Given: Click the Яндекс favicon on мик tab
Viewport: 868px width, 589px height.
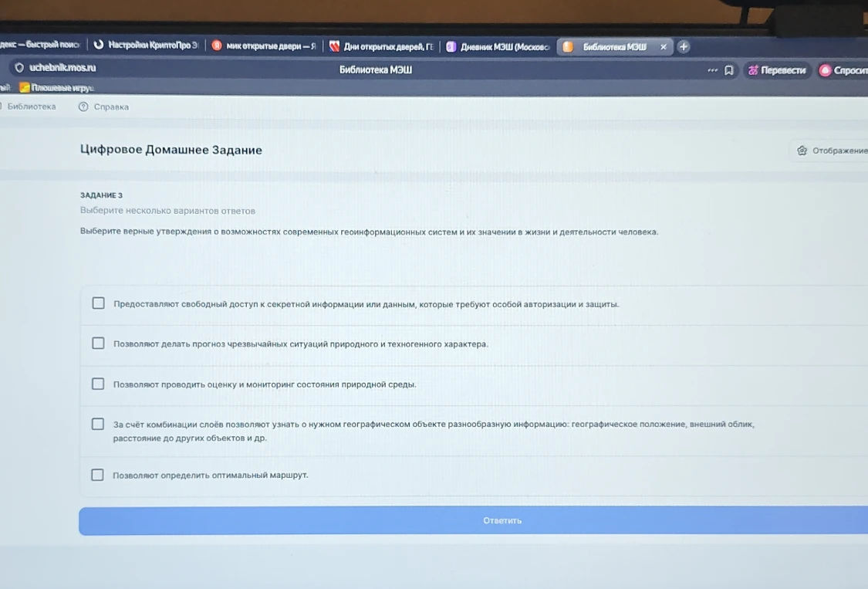Looking at the screenshot, I should click(x=217, y=46).
